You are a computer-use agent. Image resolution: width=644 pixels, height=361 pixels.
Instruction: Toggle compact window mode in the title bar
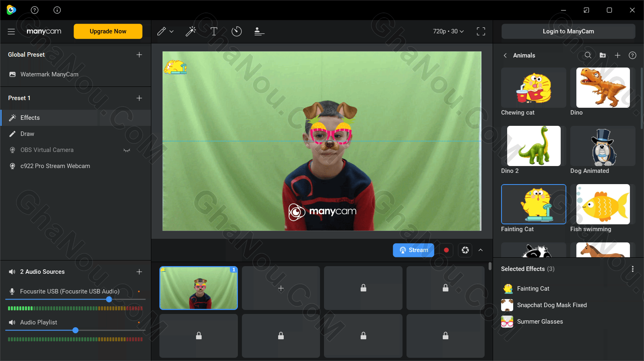click(586, 10)
